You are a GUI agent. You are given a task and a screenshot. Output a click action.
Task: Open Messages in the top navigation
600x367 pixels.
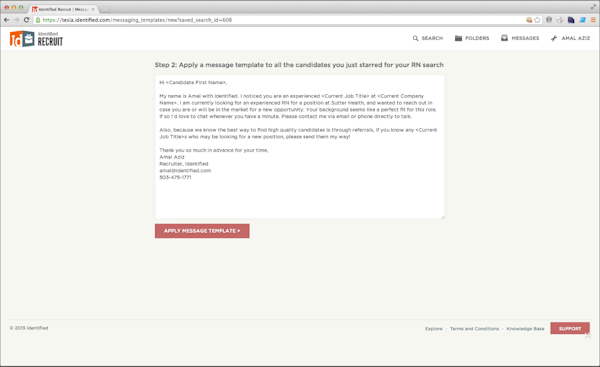520,38
